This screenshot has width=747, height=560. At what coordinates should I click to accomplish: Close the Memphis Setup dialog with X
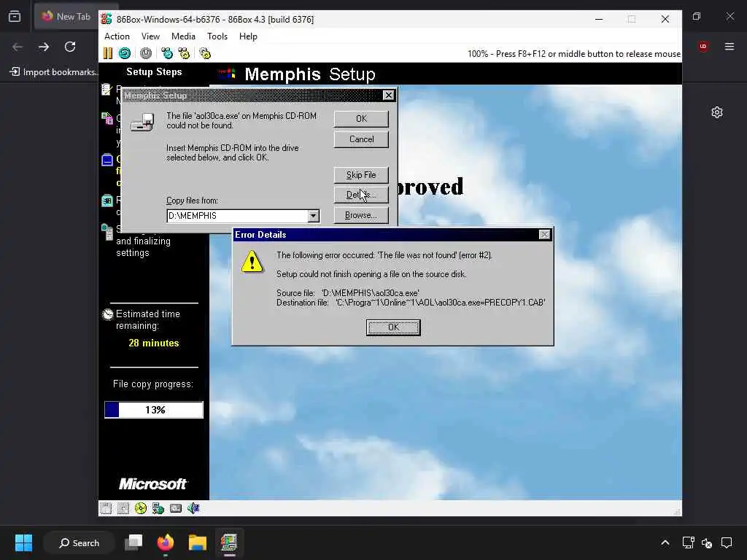(389, 96)
